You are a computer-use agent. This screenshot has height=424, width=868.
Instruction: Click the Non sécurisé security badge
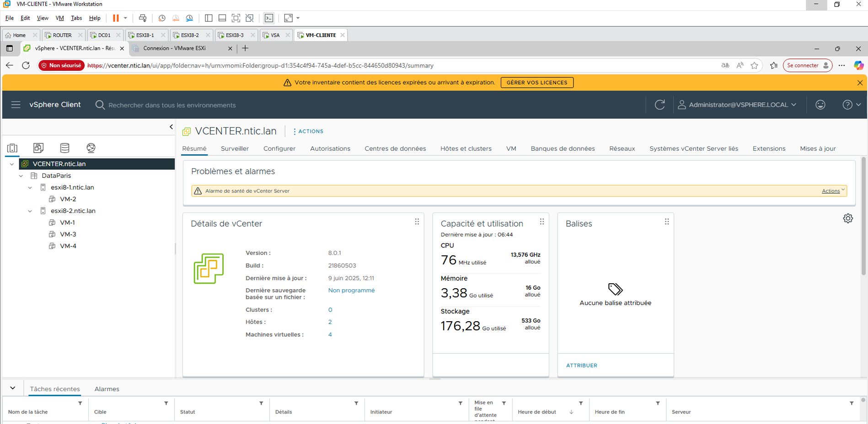point(62,65)
